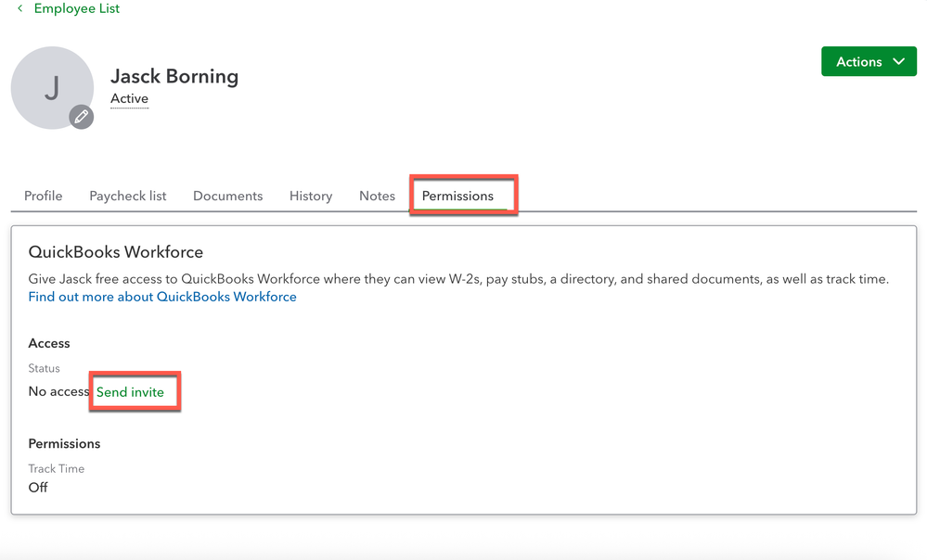Click the Access section heading
The height and width of the screenshot is (560, 927).
point(49,343)
